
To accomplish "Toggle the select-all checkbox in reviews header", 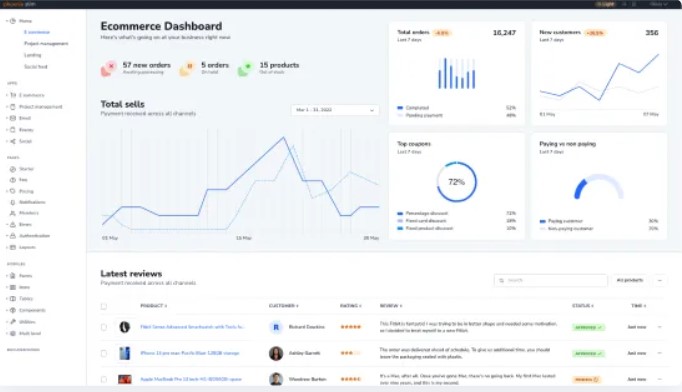I will (x=104, y=306).
